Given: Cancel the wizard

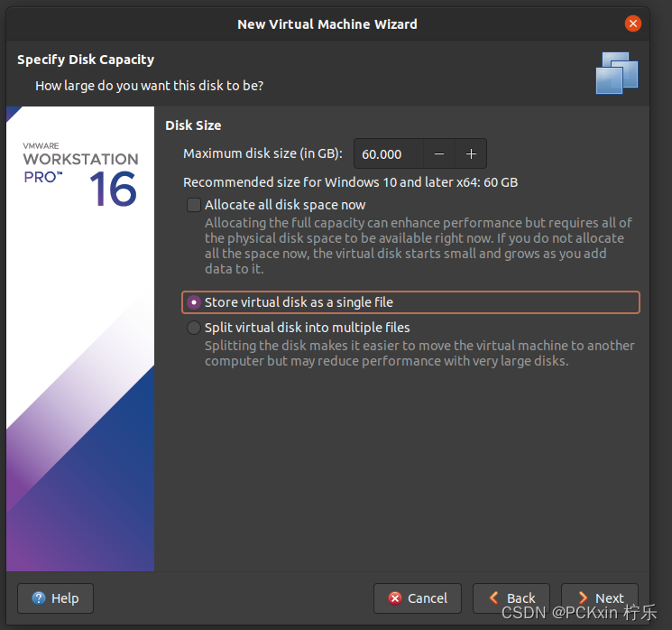Looking at the screenshot, I should 418,598.
